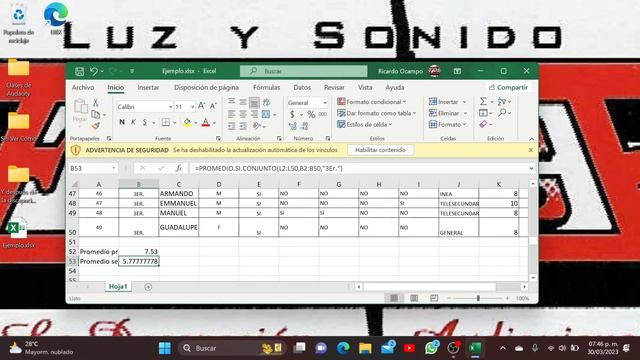Click the Copy icon
Image resolution: width=640 pixels, height=360 pixels.
(x=96, y=114)
